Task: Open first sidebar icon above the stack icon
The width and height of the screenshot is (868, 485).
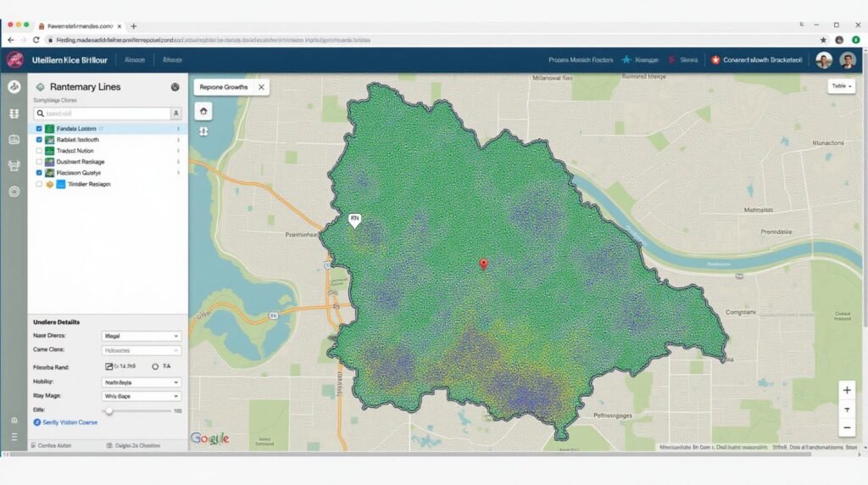Action: point(14,87)
